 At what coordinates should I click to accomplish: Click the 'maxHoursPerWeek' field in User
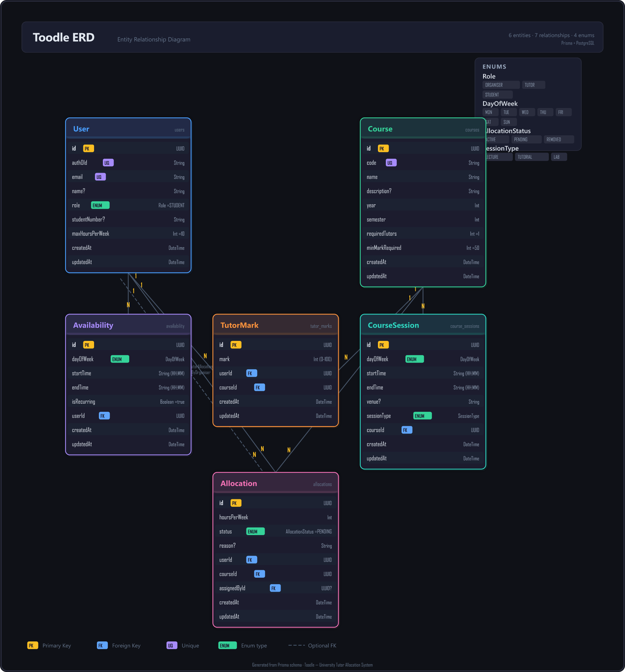click(x=90, y=234)
